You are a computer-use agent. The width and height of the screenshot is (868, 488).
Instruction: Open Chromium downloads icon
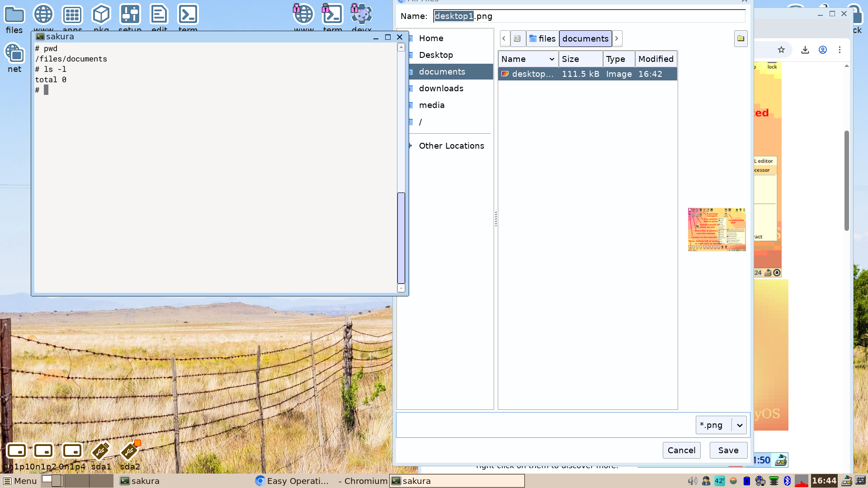805,50
